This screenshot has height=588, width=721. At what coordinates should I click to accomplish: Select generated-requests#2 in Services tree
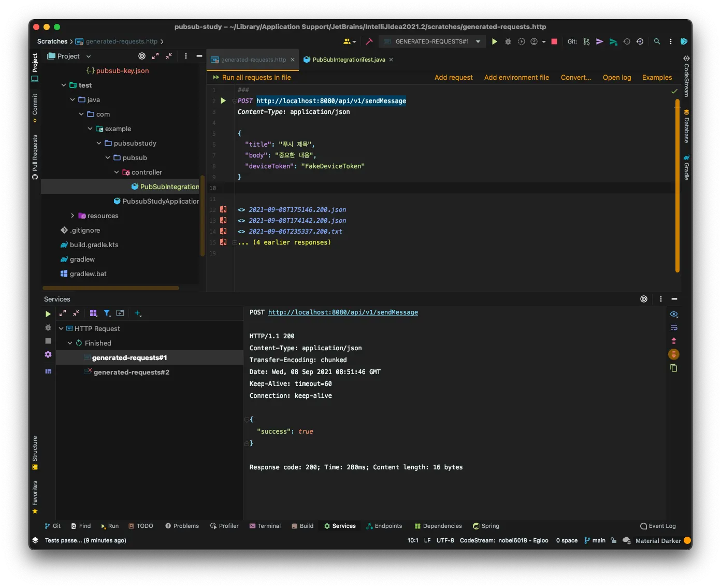tap(132, 372)
